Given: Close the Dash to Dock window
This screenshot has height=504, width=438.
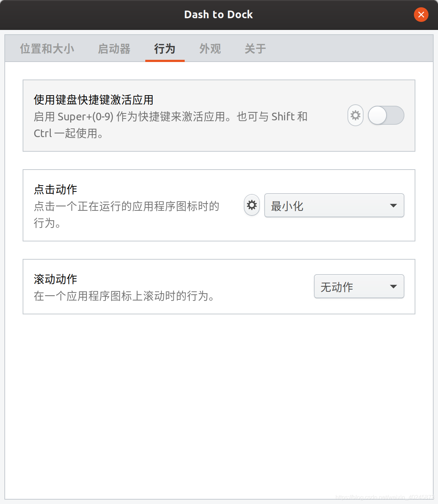Looking at the screenshot, I should [421, 15].
